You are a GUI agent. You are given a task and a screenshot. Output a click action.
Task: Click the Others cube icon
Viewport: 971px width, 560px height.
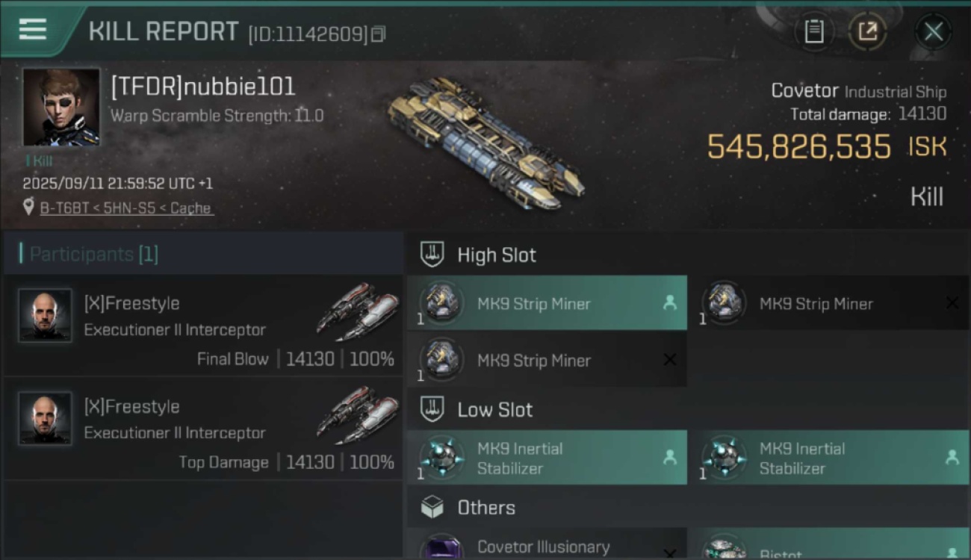click(x=432, y=508)
